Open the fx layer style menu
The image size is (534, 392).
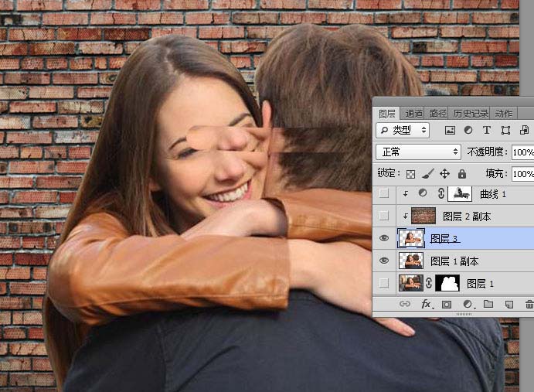[427, 304]
